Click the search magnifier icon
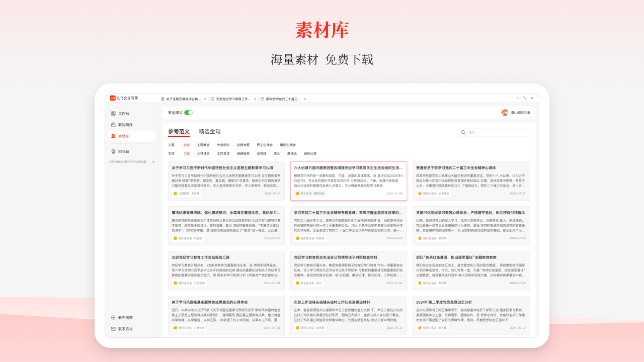Screen dimensions: 644x362 (462, 132)
